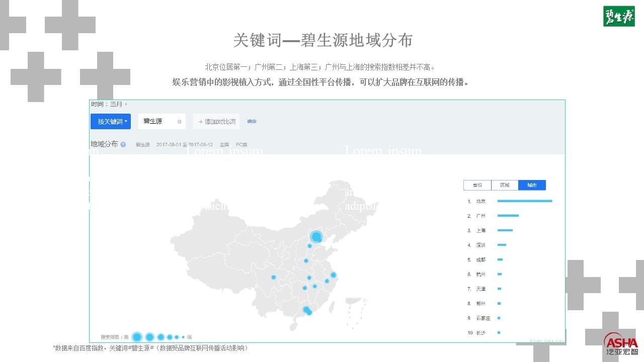644x362 pixels.
Task: Click the 上海 search index bar
Action: tap(505, 230)
